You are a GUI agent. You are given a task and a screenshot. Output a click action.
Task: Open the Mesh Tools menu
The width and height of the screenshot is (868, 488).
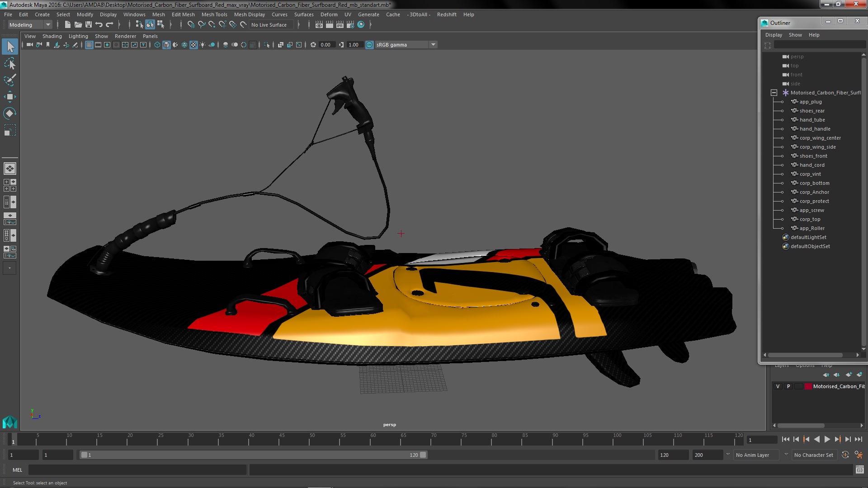214,14
